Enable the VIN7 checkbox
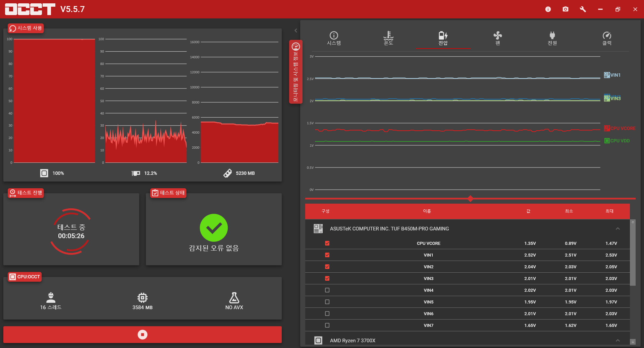Viewport: 644px width, 348px height. click(327, 326)
